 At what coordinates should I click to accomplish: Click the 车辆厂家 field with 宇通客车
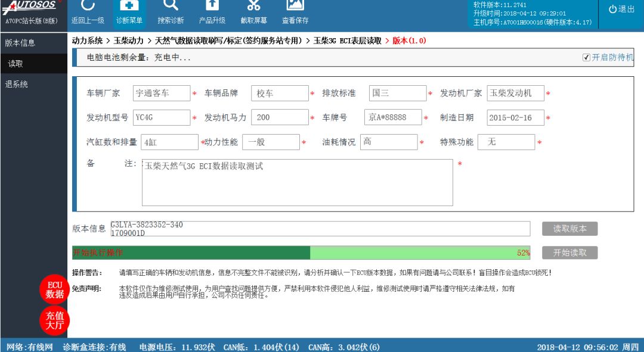point(162,93)
